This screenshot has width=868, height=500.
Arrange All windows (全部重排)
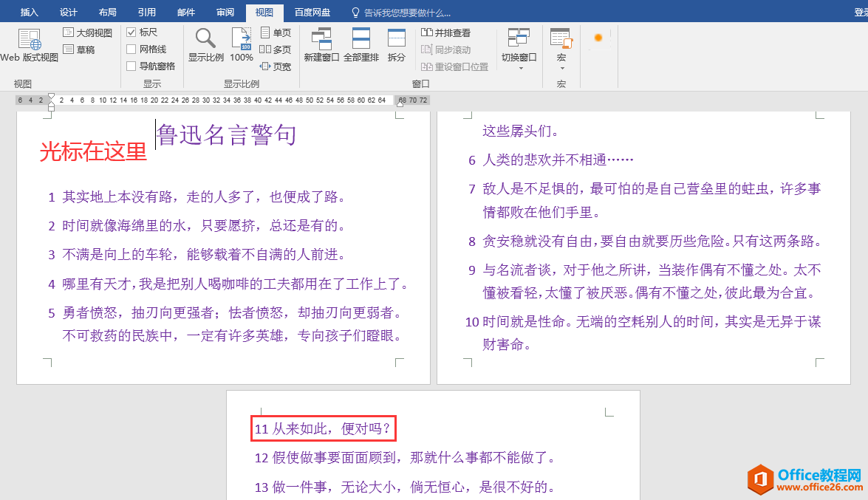[x=361, y=45]
